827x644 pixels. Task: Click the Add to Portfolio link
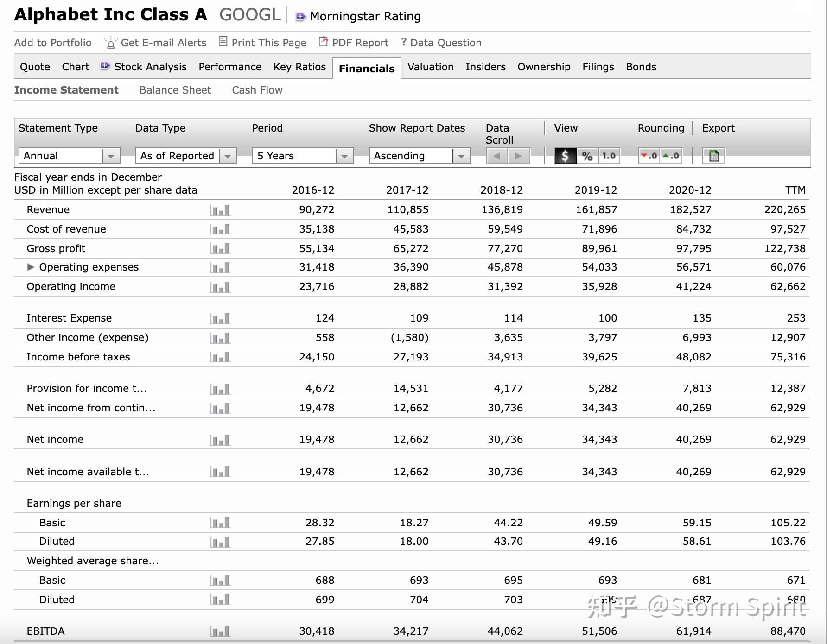coord(53,43)
